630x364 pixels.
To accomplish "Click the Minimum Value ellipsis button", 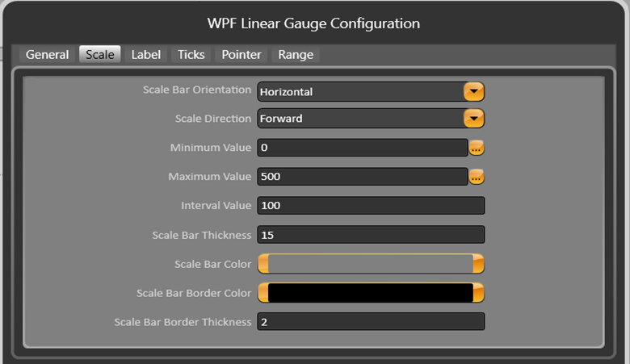I will (477, 148).
